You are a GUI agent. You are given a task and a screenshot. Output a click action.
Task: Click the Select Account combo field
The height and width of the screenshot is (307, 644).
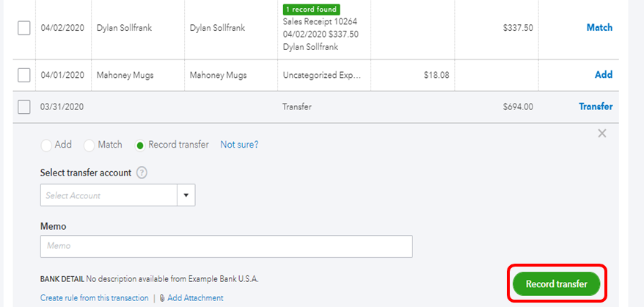109,195
